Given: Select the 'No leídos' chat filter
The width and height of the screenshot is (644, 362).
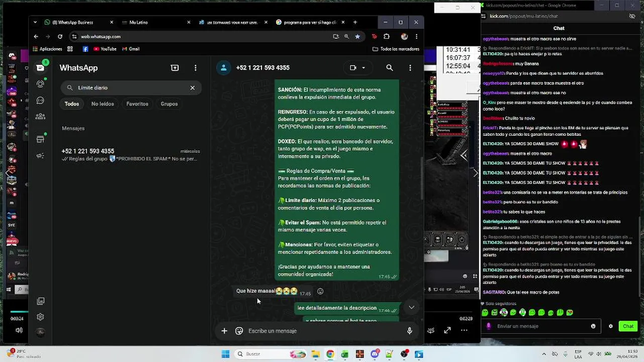Looking at the screenshot, I should click(x=103, y=104).
